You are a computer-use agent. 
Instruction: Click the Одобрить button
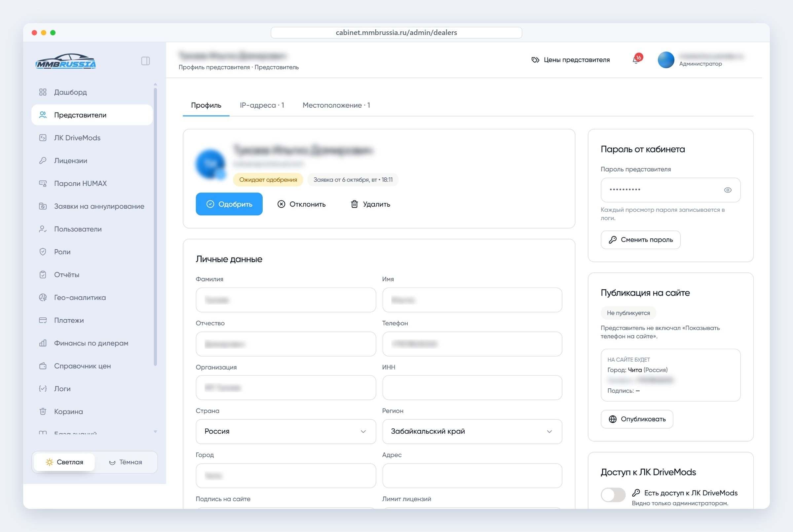[x=229, y=204]
